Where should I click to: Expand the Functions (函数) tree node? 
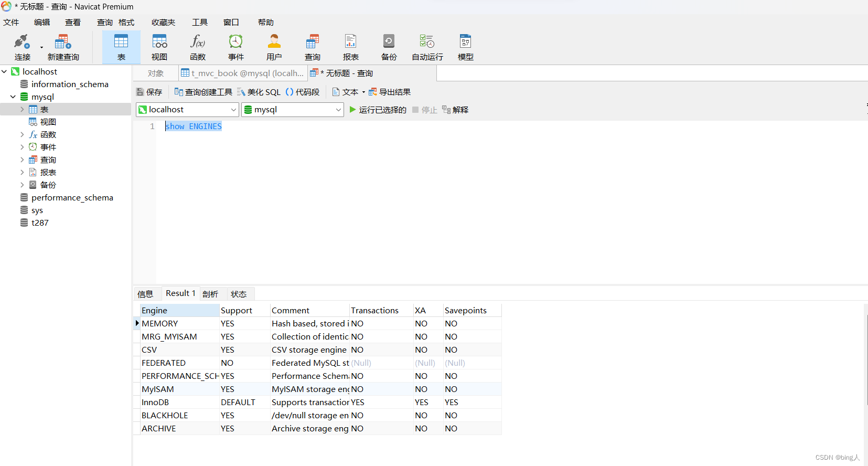pyautogui.click(x=22, y=134)
